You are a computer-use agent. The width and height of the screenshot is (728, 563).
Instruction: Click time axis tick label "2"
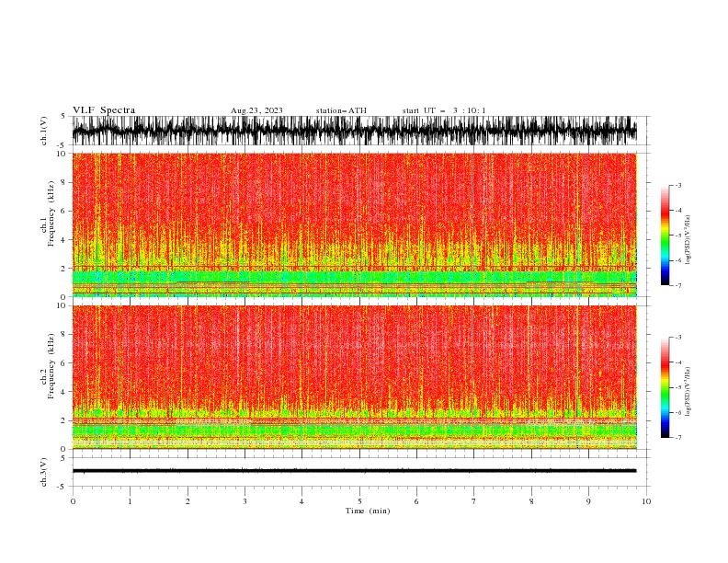[x=188, y=501]
